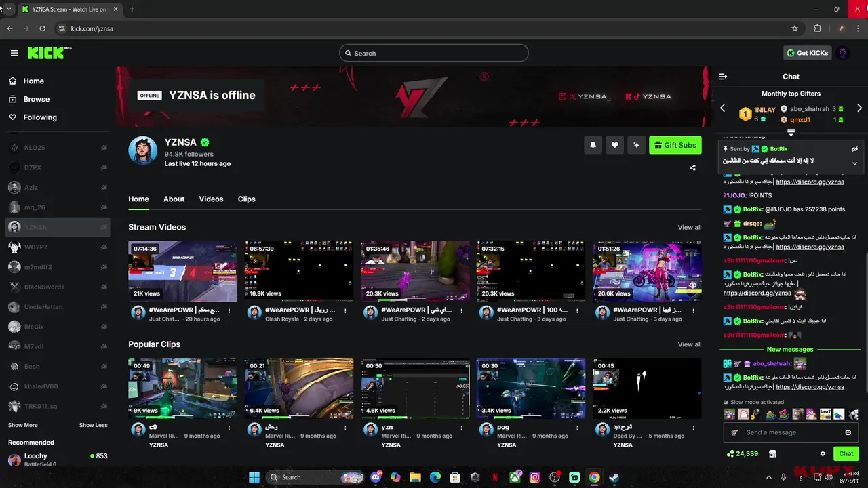The height and width of the screenshot is (488, 868).
Task: Bookmark this page with star icon
Action: (795, 28)
